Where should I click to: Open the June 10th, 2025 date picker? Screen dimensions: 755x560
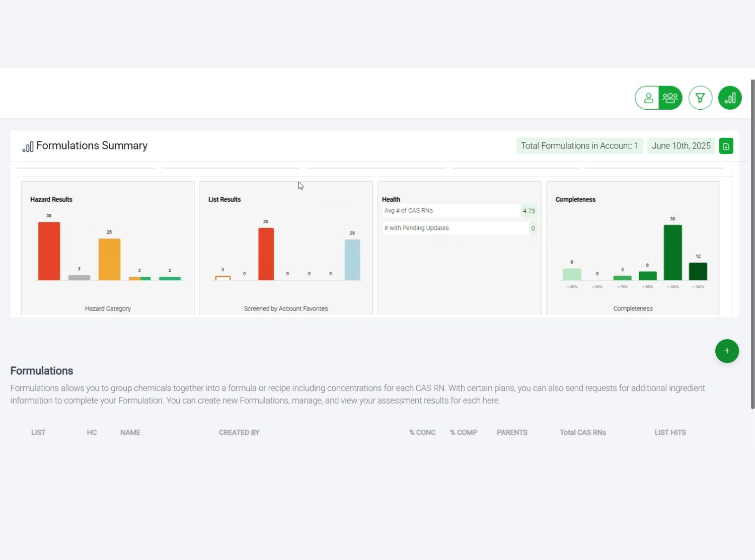681,145
